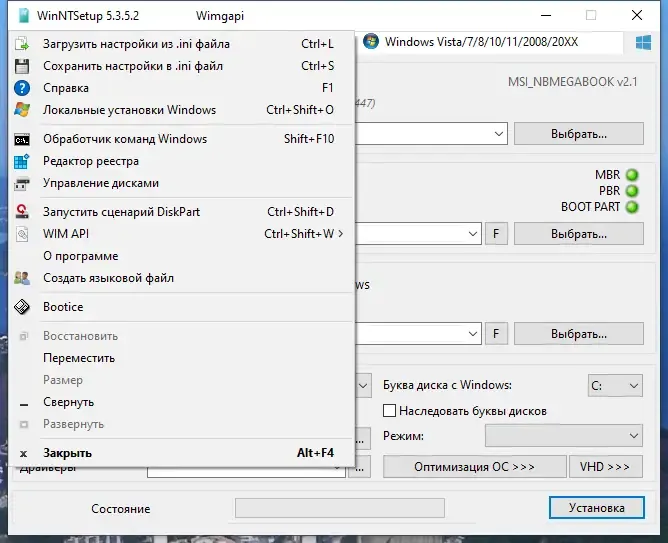Screen dimensions: 668x543
Task: Open Справка menu entry
Action: click(182, 88)
